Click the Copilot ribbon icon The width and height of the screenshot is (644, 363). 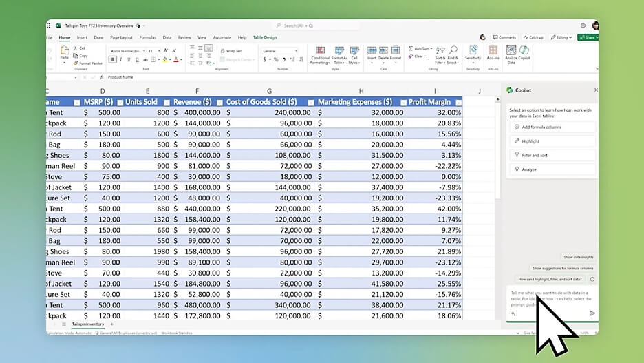click(524, 50)
